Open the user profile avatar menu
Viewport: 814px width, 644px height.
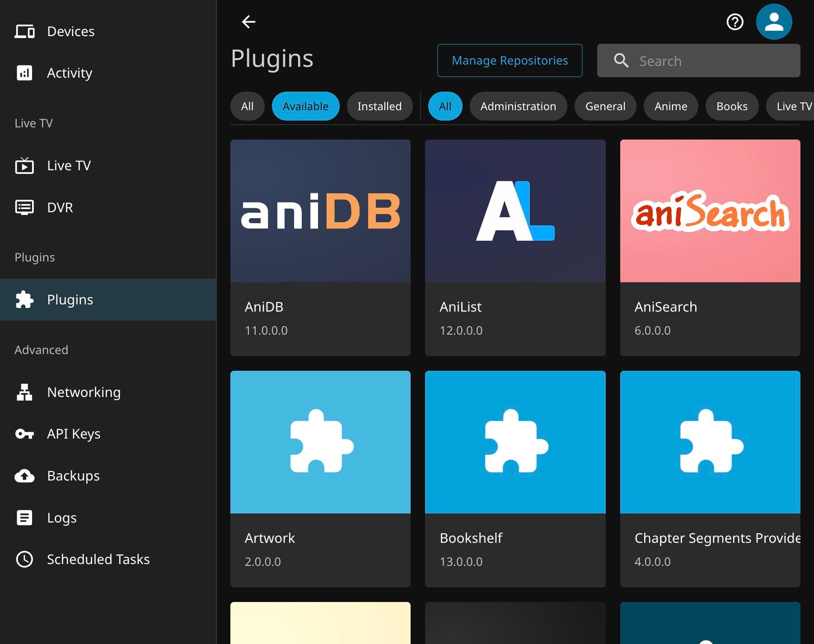(x=774, y=22)
